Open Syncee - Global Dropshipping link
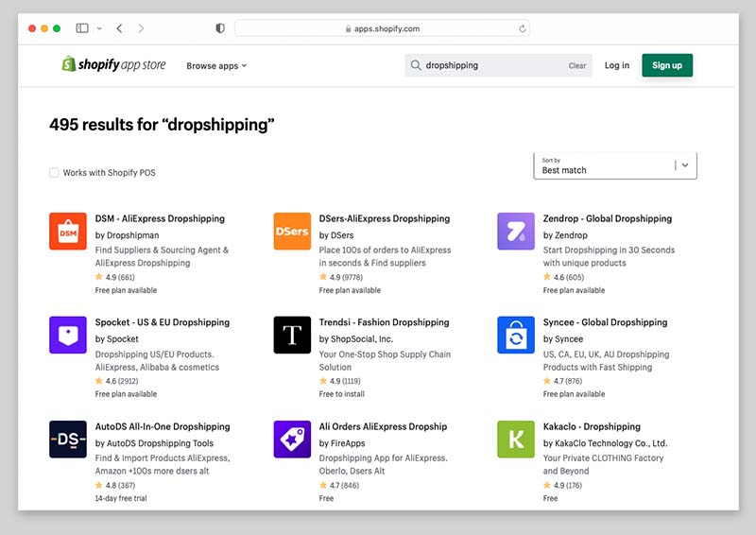The width and height of the screenshot is (756, 535). point(605,322)
